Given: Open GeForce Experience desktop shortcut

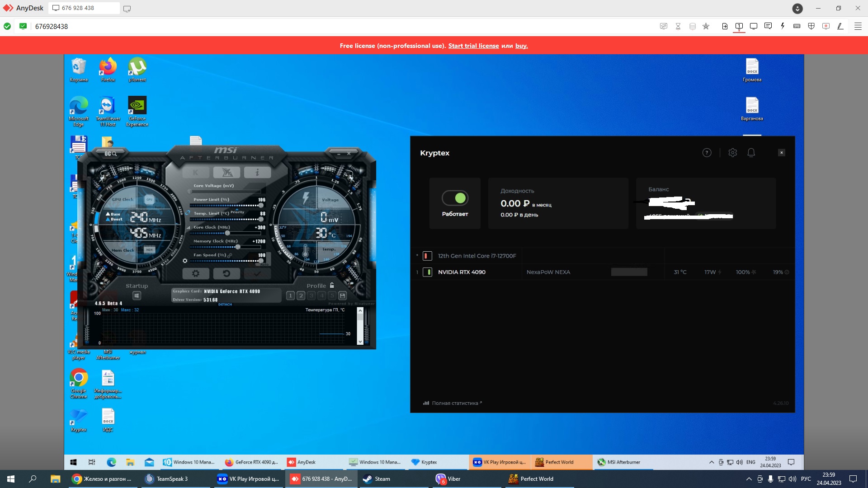Looking at the screenshot, I should (137, 112).
